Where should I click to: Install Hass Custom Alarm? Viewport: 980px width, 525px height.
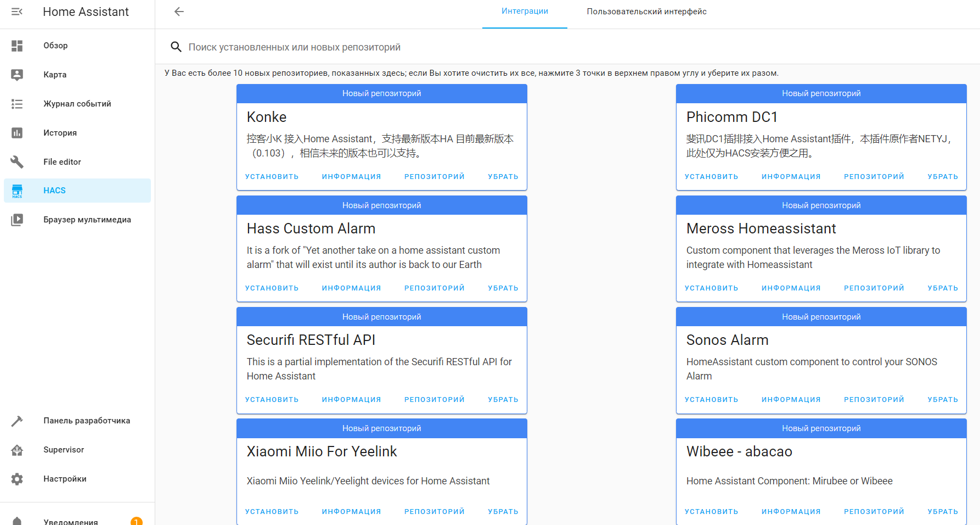[272, 288]
